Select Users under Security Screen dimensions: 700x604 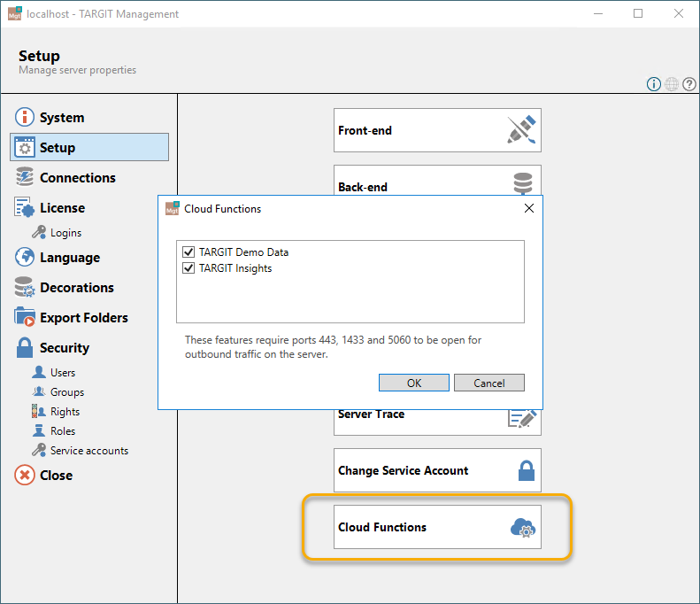pyautogui.click(x=63, y=373)
